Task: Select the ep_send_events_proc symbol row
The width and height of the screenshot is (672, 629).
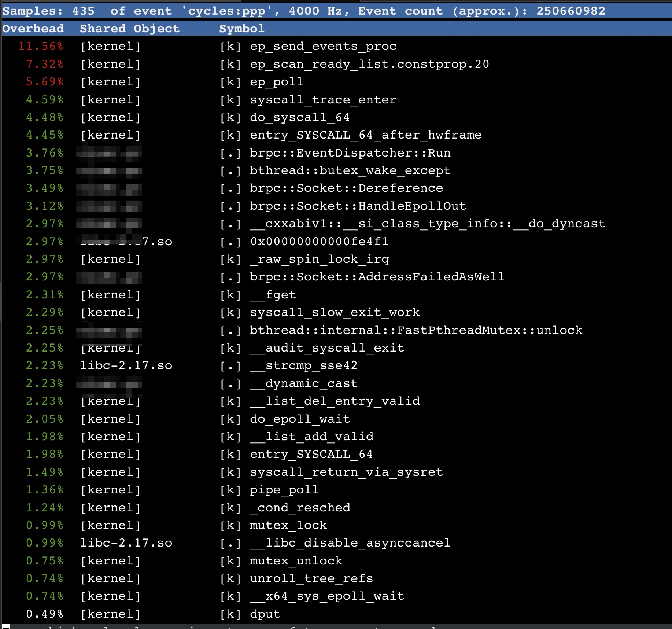Action: 323,46
